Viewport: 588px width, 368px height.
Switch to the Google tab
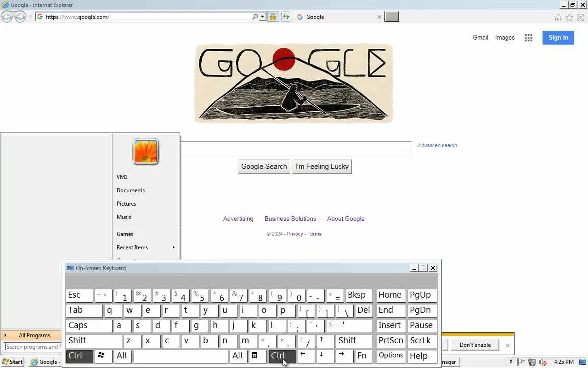(338, 17)
